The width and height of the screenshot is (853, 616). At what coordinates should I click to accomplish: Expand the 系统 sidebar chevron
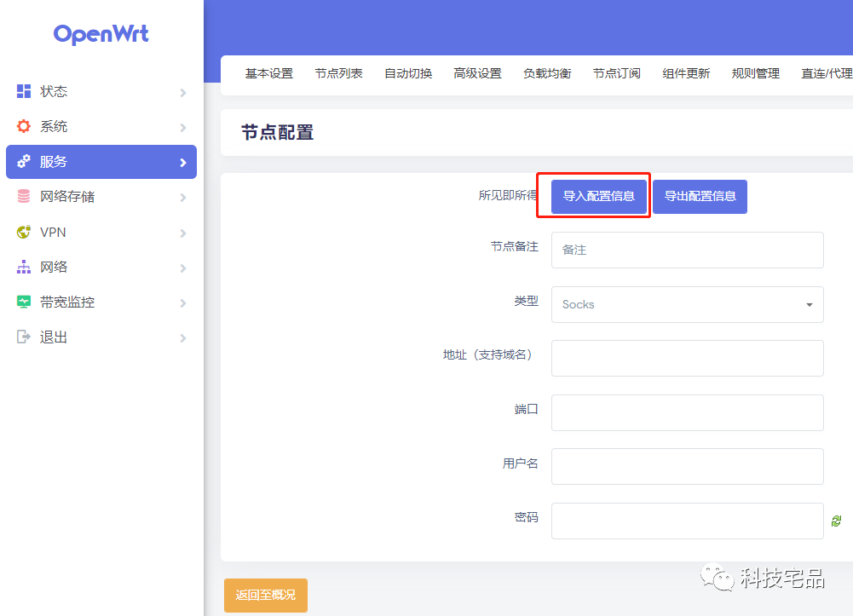182,126
